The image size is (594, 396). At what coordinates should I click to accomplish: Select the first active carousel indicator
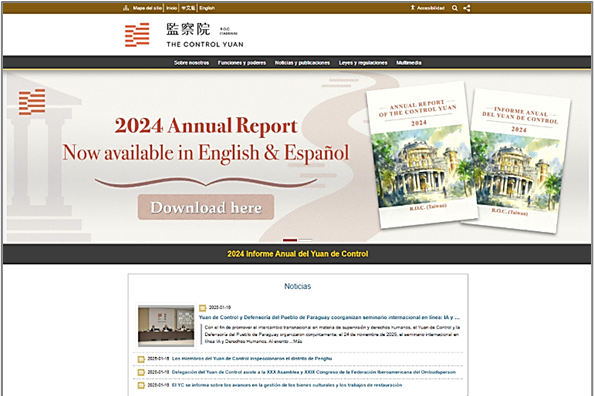(290, 240)
